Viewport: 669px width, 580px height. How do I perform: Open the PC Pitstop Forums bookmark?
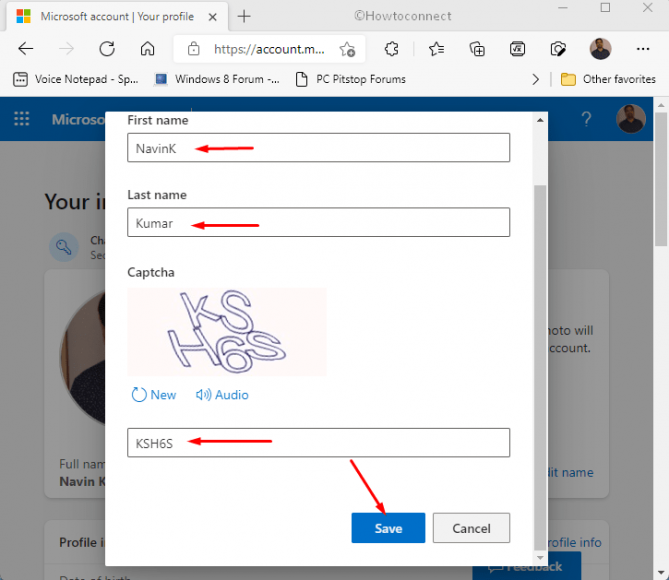pos(351,79)
